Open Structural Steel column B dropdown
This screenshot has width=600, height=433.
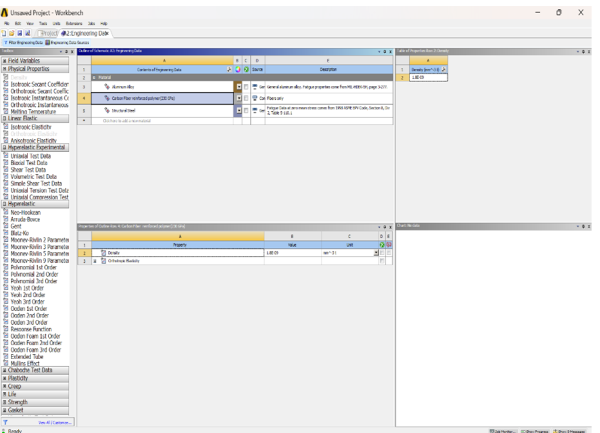pyautogui.click(x=239, y=111)
